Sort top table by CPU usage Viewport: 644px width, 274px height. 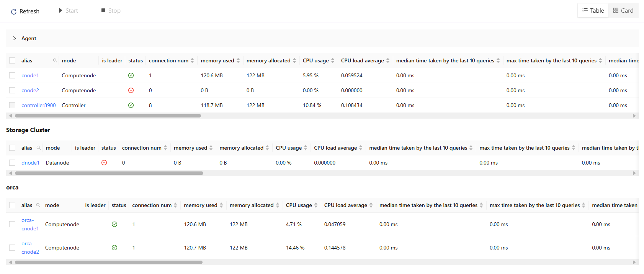[x=333, y=60]
